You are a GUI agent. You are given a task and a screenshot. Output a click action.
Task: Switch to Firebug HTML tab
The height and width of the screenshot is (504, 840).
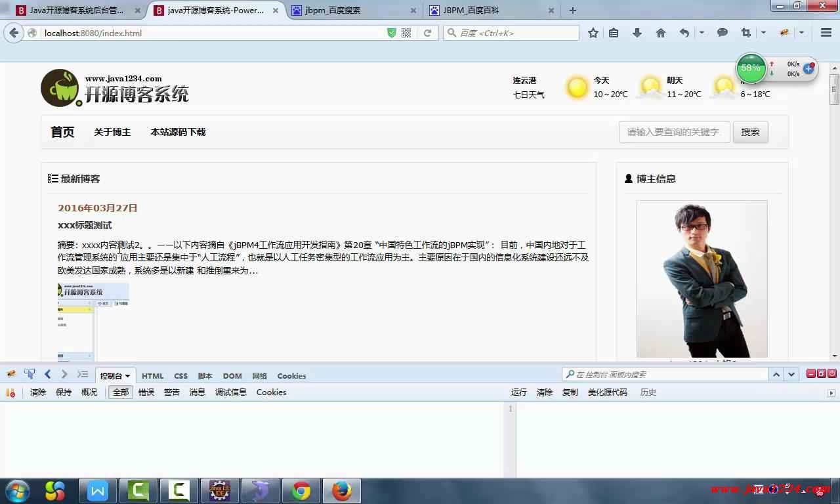(153, 376)
